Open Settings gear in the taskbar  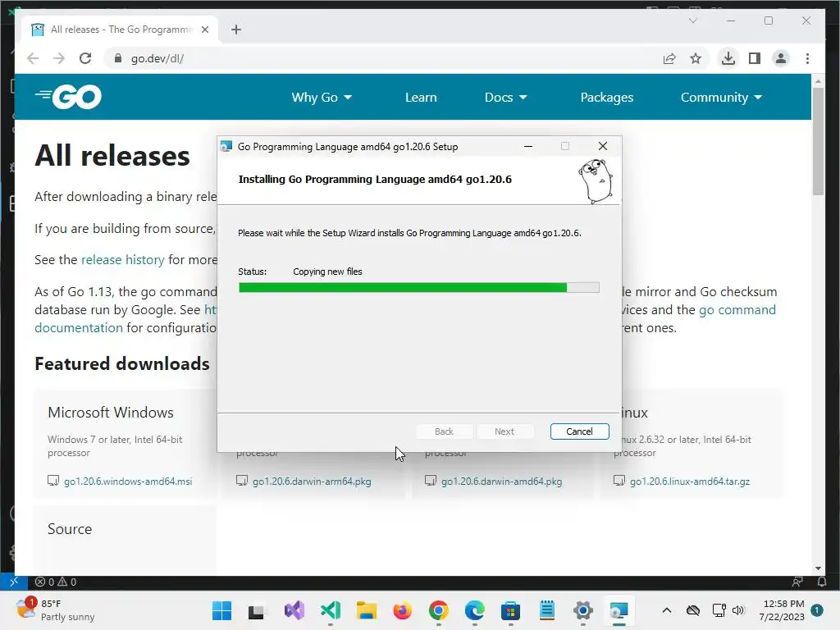(x=583, y=610)
